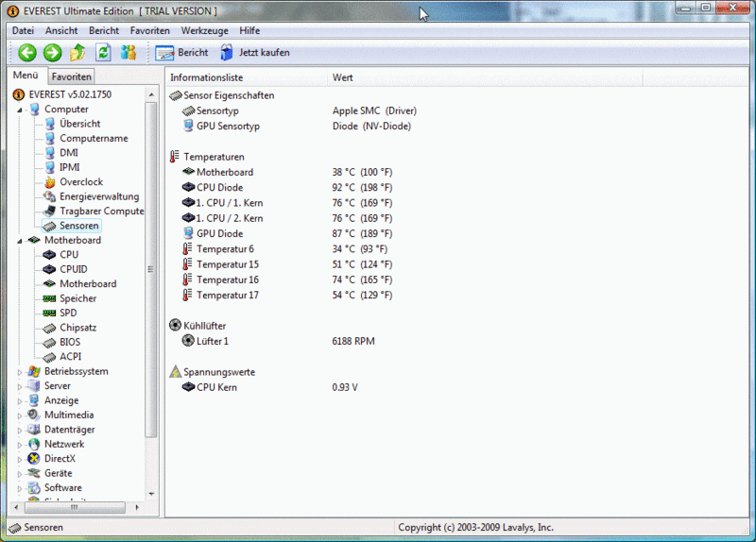Click the Netzwerk globe icon
This screenshot has width=756, height=542.
click(x=34, y=444)
